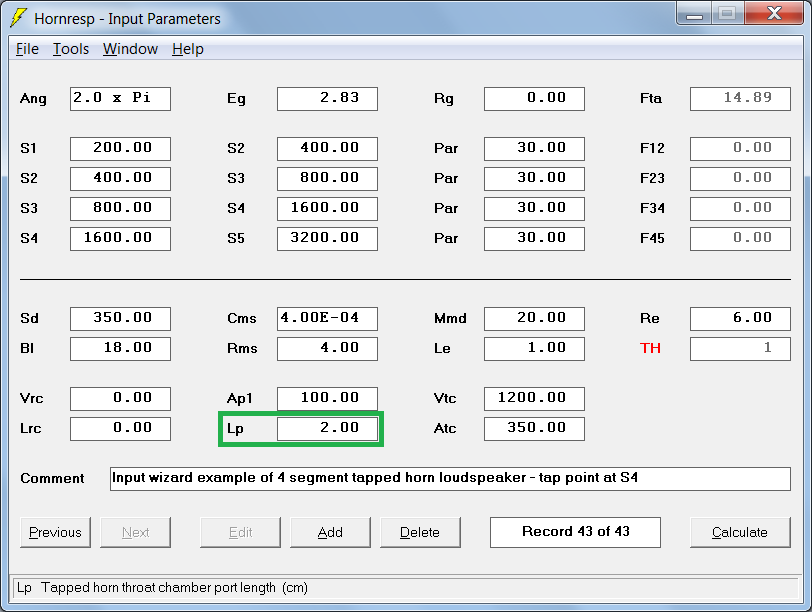Image resolution: width=812 pixels, height=612 pixels.
Task: Select the F45 field
Action: 740,239
